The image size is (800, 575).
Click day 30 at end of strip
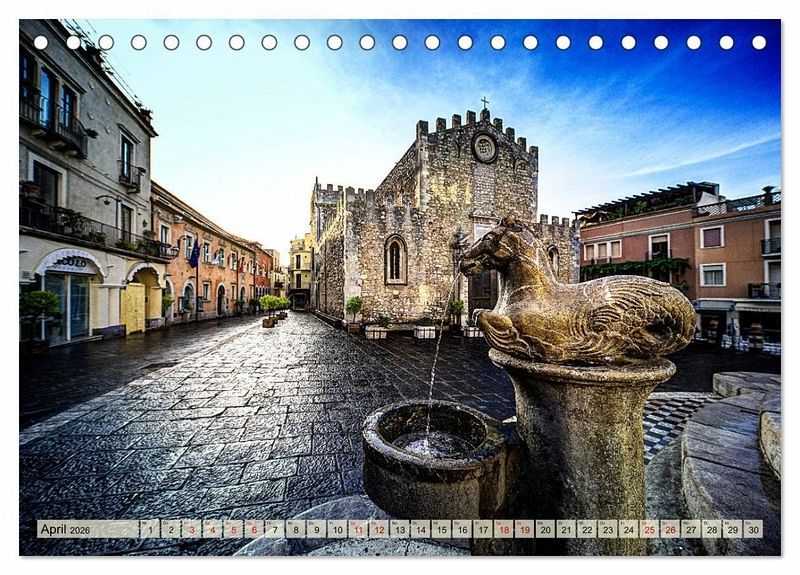click(752, 529)
